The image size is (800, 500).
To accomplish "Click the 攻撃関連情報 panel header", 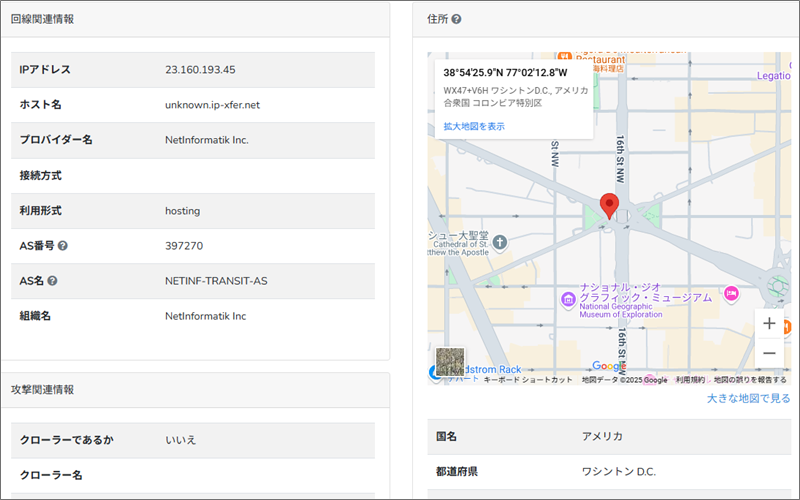I will 195,390.
